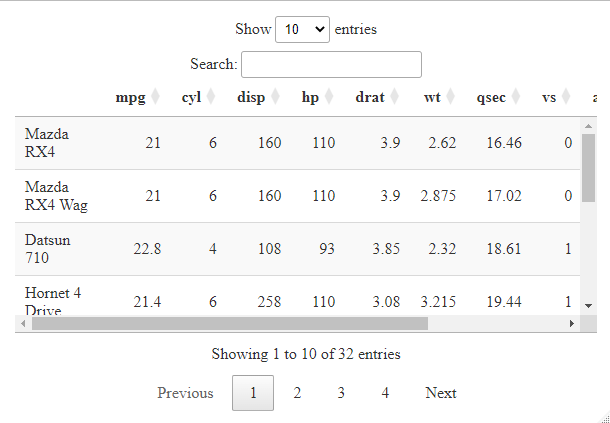The width and height of the screenshot is (610, 423).
Task: Sort table by qsec column arrows
Action: 516,97
